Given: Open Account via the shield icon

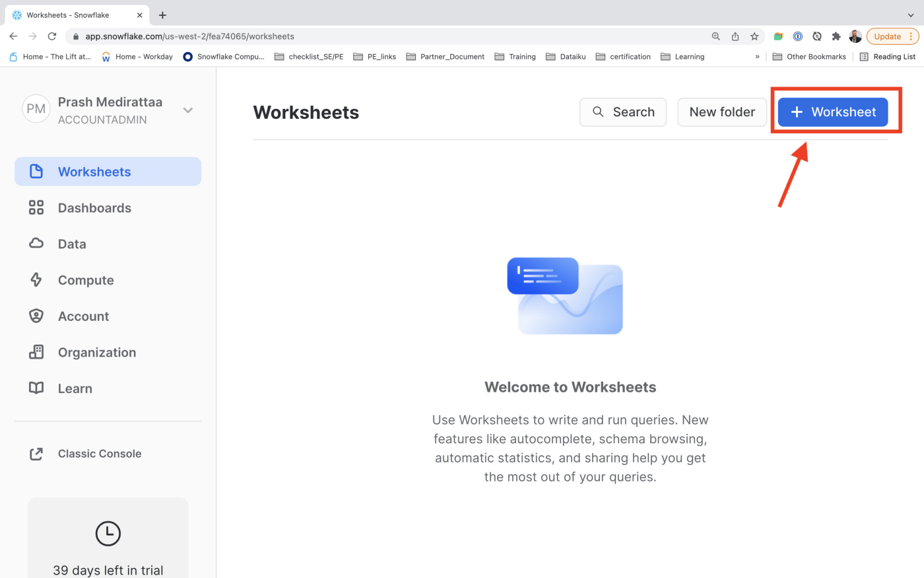Looking at the screenshot, I should click(36, 316).
